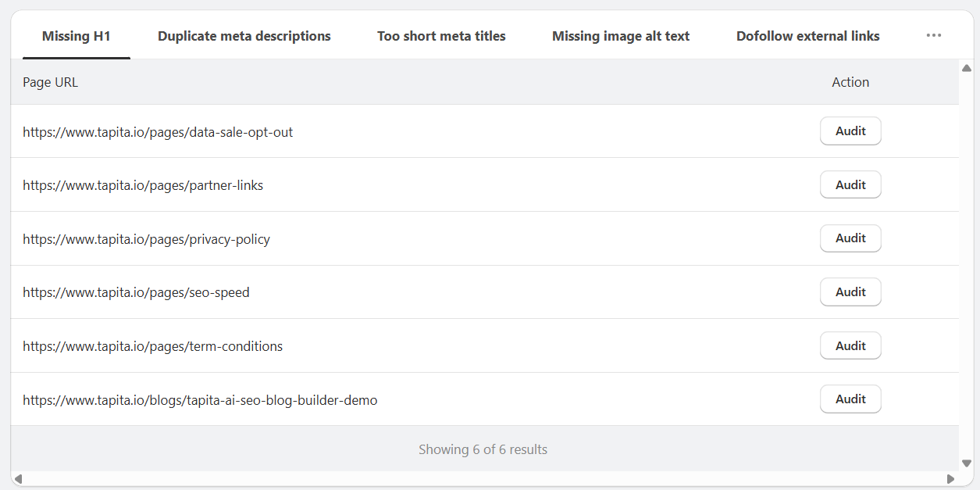Open the Duplicate meta descriptions tab
Image resolution: width=980 pixels, height=490 pixels.
(x=244, y=35)
